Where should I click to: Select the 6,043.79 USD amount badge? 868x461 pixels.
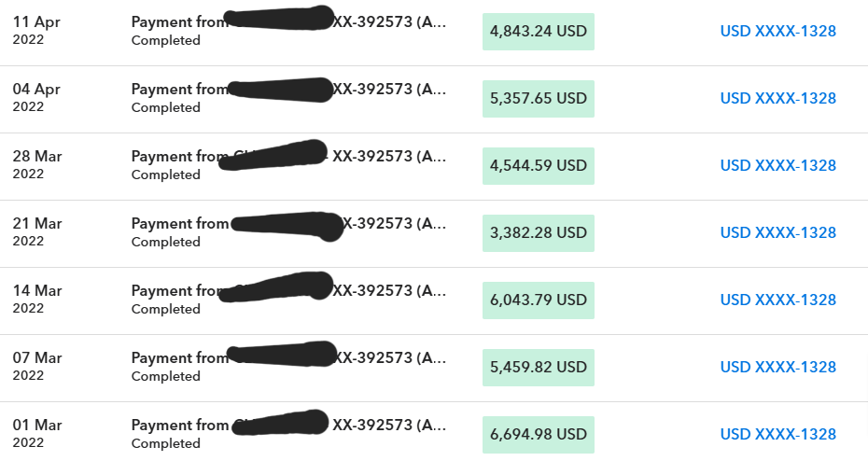click(x=539, y=300)
